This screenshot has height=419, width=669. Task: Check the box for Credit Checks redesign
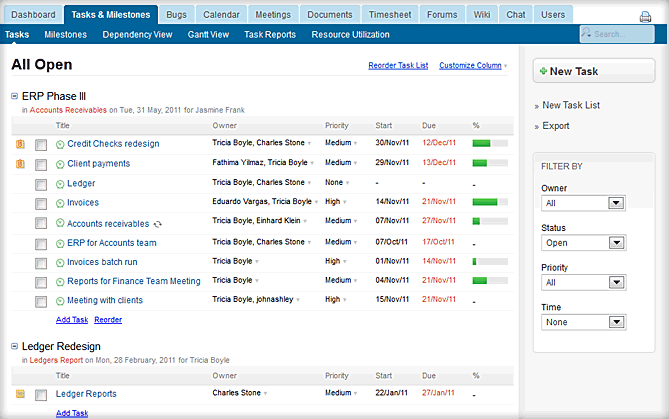tap(41, 145)
